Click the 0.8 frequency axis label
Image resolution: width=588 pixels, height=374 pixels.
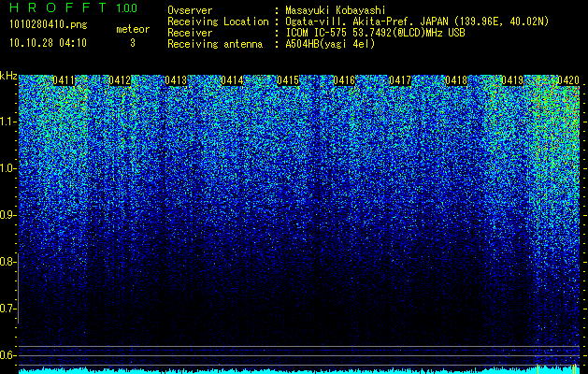[7, 262]
